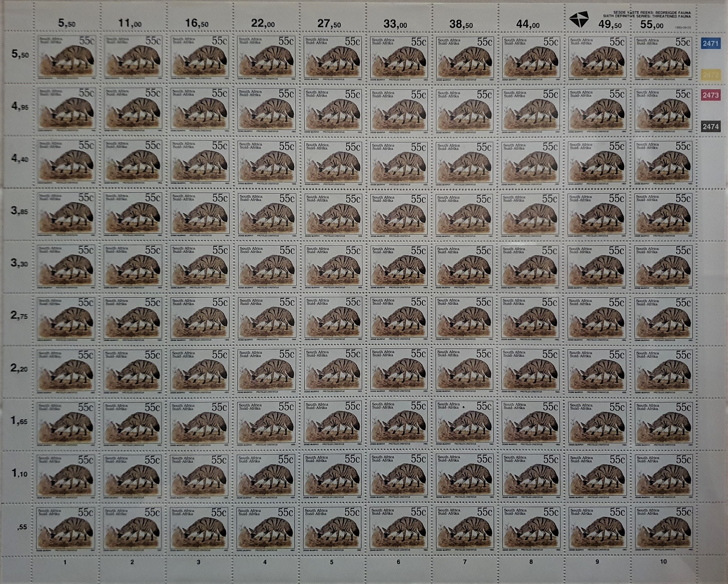Click the 44,00 column total label
The height and width of the screenshot is (584, 728).
[x=527, y=24]
